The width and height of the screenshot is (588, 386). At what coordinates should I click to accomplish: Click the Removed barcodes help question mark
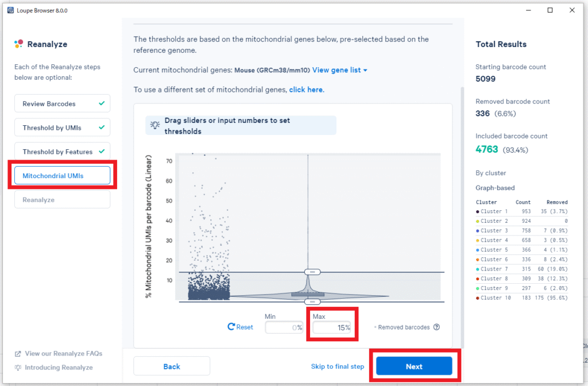tap(436, 327)
